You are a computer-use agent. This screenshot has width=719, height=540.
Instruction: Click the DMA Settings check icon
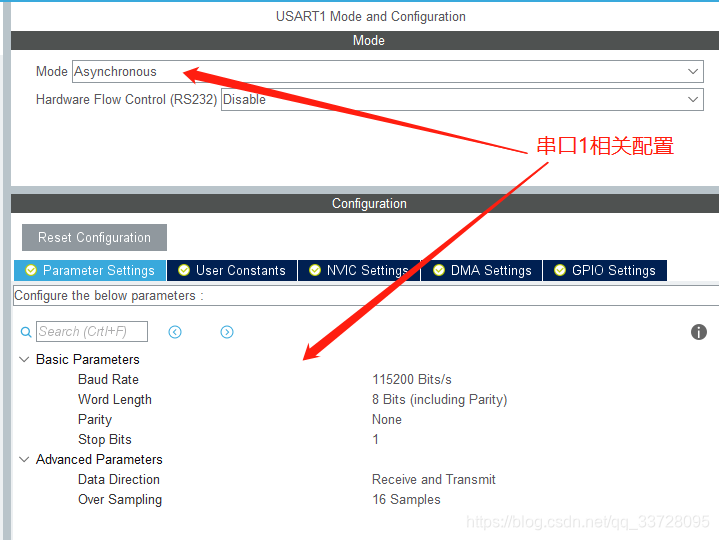tap(439, 270)
